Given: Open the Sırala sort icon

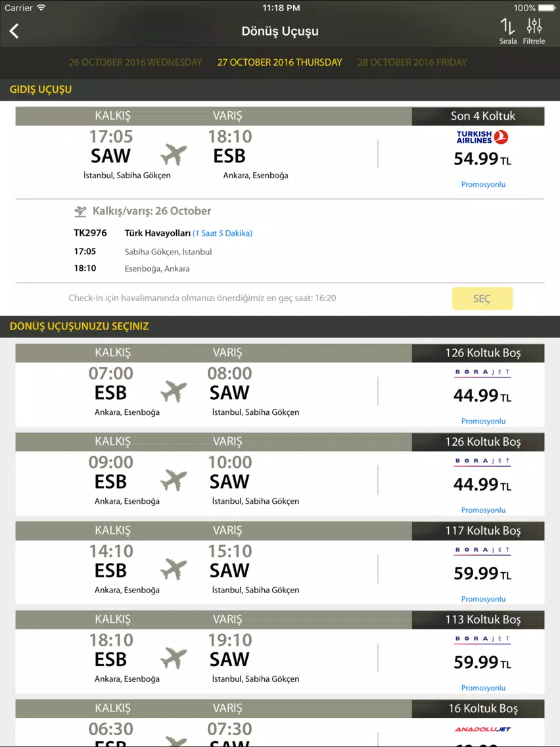Looking at the screenshot, I should click(x=507, y=32).
